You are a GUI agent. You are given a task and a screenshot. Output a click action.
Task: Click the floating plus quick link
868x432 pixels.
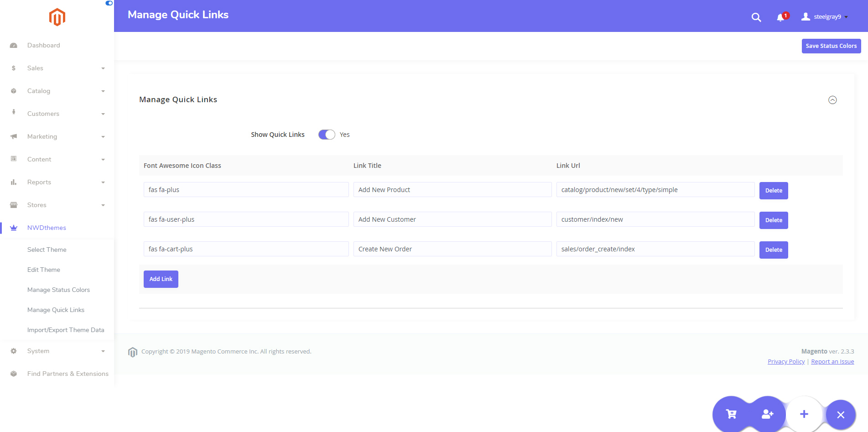804,414
